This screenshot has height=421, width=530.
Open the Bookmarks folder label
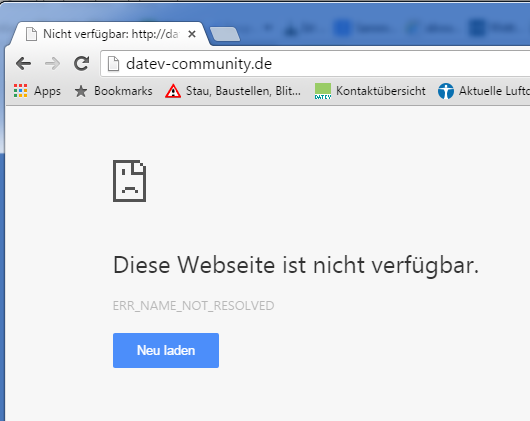click(x=123, y=91)
